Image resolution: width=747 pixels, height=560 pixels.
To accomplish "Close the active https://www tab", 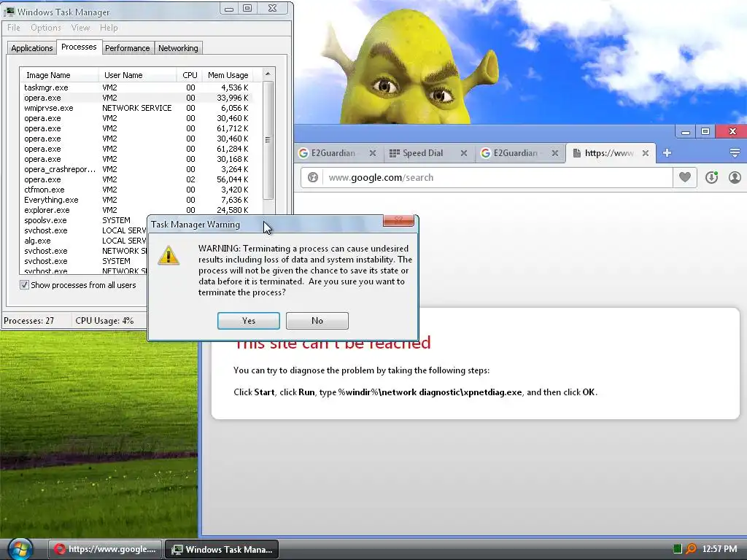I will [x=645, y=153].
